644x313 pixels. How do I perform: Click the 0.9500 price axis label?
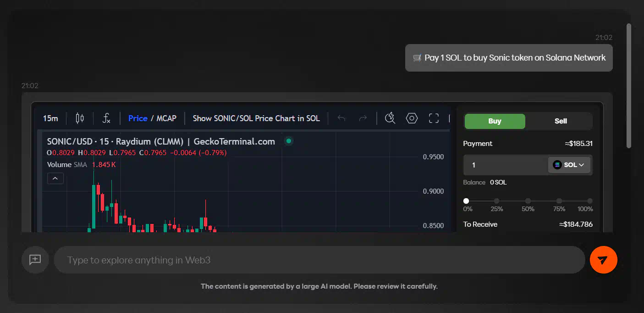point(433,157)
